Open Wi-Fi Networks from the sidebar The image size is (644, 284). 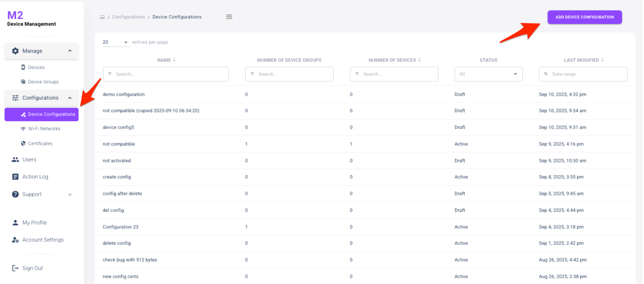pyautogui.click(x=44, y=129)
